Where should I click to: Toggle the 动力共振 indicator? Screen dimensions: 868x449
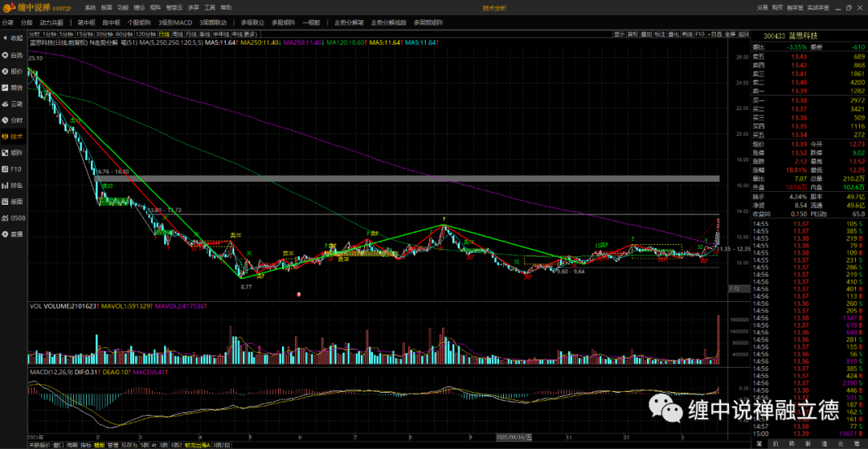51,22
